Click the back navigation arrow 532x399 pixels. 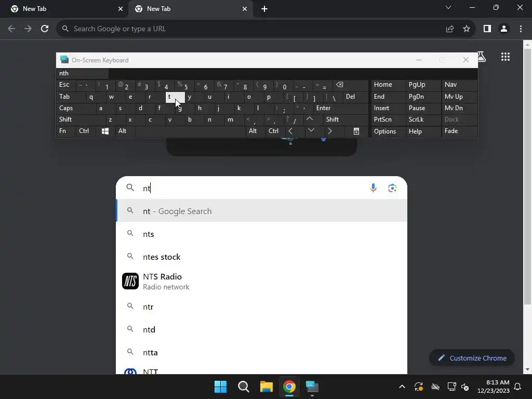point(11,29)
